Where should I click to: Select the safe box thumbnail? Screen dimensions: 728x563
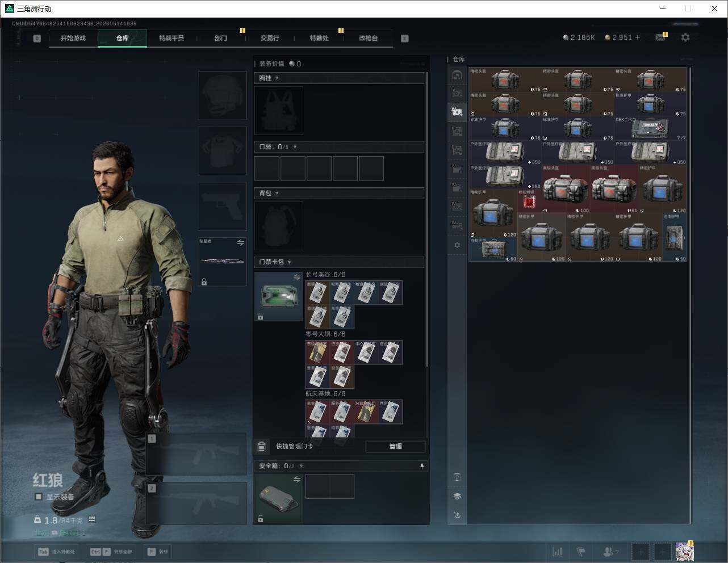278,499
